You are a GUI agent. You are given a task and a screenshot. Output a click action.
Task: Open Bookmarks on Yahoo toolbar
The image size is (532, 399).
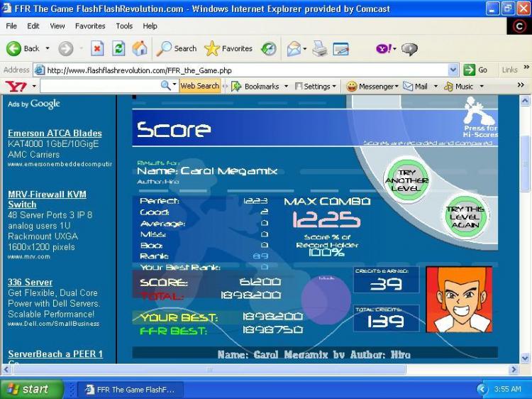[255, 86]
